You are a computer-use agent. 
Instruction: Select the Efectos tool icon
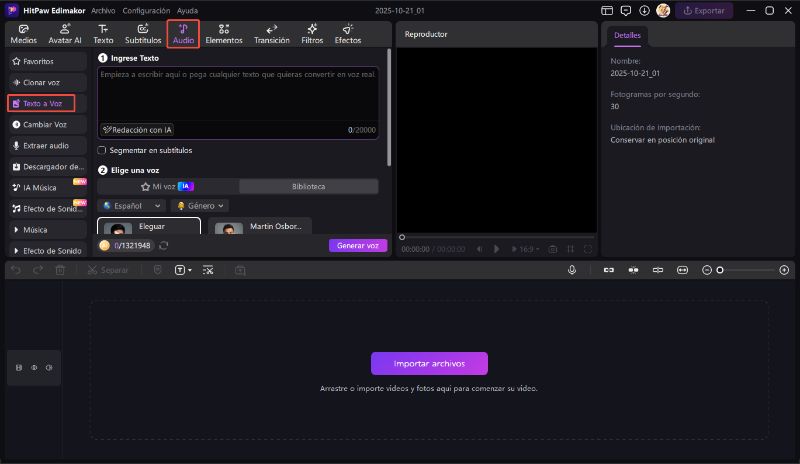348,34
